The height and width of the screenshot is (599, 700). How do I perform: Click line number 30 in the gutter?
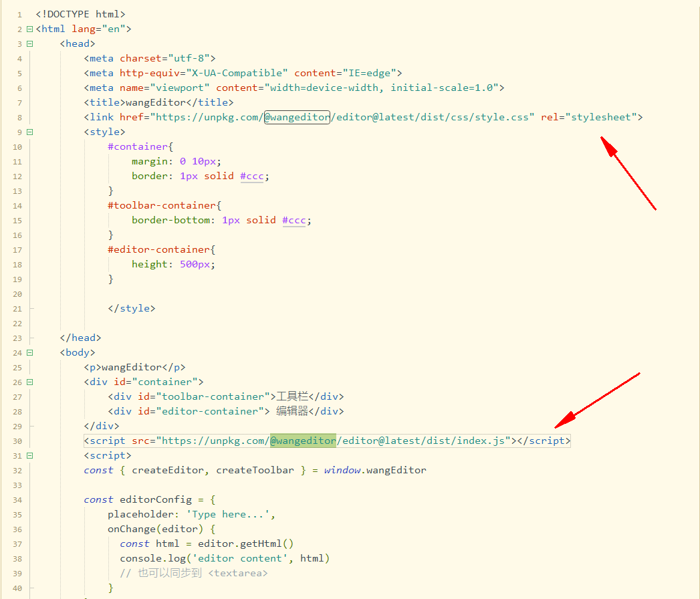coord(17,441)
